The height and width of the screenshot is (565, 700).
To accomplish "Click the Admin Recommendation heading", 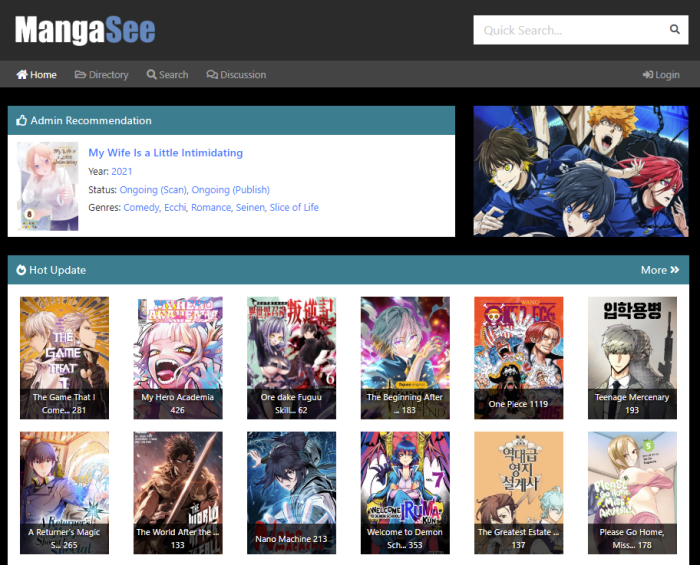I will (x=91, y=120).
